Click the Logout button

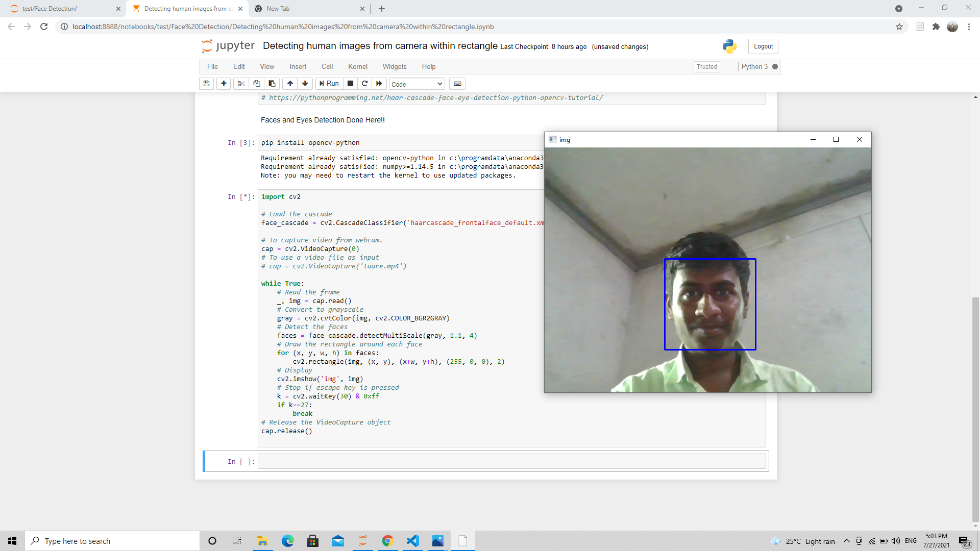(763, 46)
